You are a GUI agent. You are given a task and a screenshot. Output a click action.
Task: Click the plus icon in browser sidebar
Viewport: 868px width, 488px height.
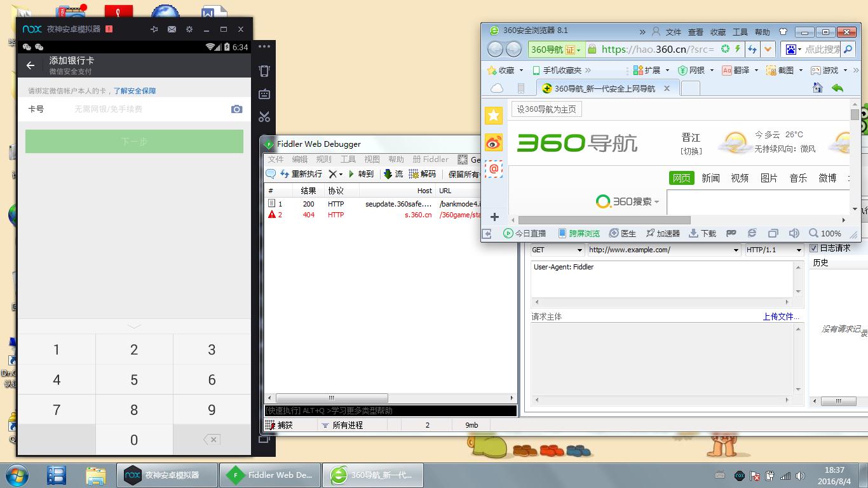494,217
